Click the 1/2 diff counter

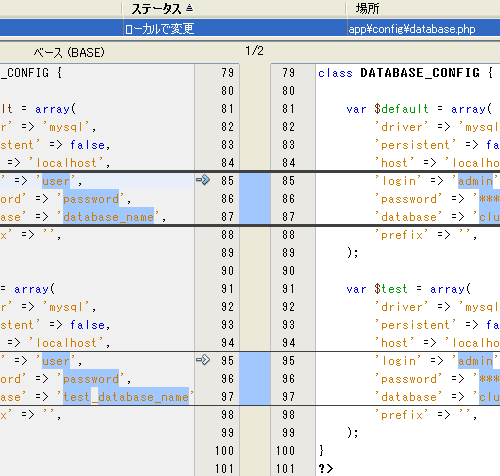coord(254,51)
